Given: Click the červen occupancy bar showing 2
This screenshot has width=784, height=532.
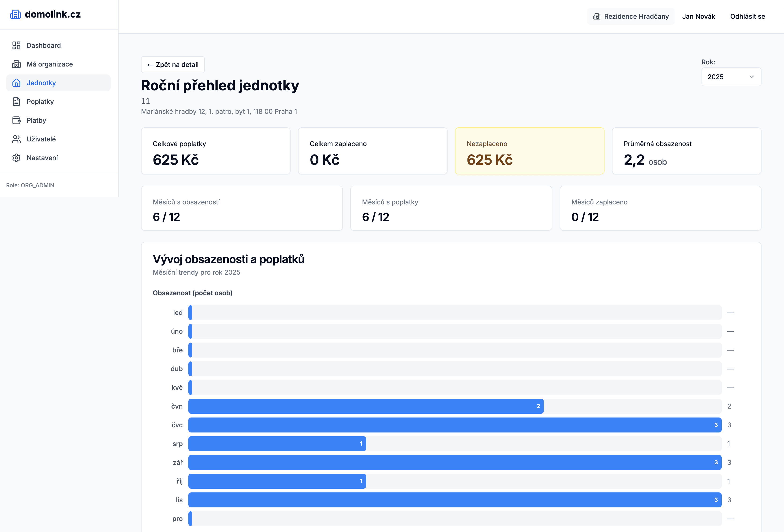Looking at the screenshot, I should point(366,406).
